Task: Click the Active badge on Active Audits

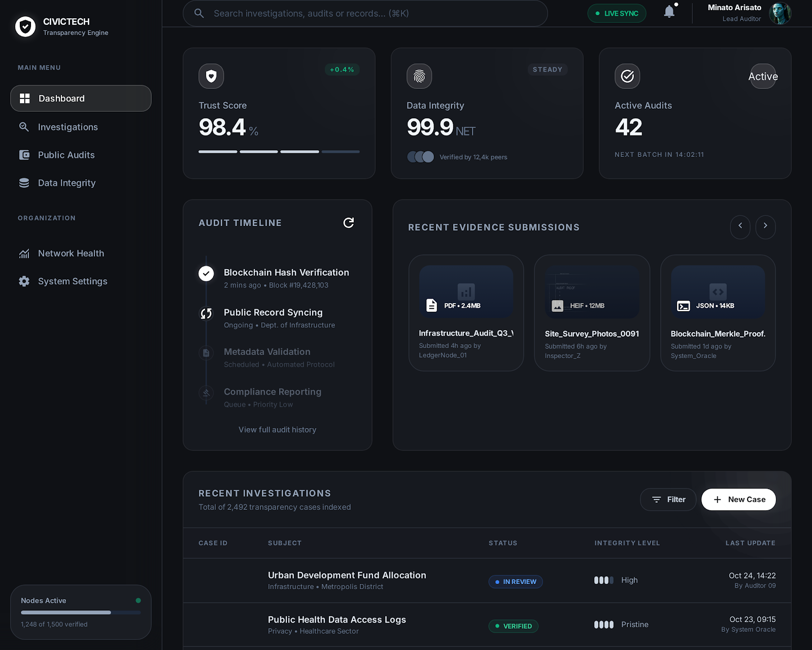Action: pyautogui.click(x=763, y=76)
